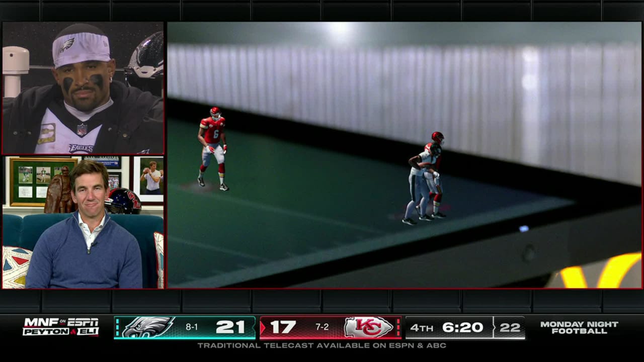Click the red possession arrow beside Chiefs score
The width and height of the screenshot is (644, 362).
pos(263,328)
